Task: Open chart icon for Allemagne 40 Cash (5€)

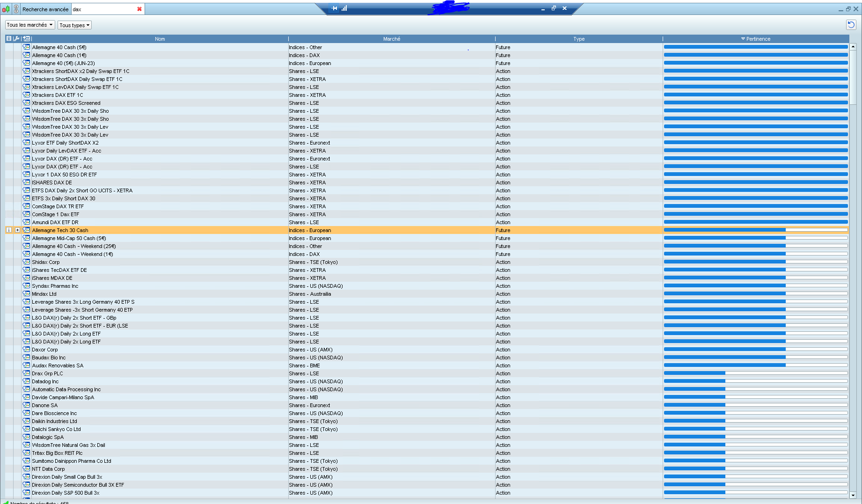Action: tap(26, 47)
